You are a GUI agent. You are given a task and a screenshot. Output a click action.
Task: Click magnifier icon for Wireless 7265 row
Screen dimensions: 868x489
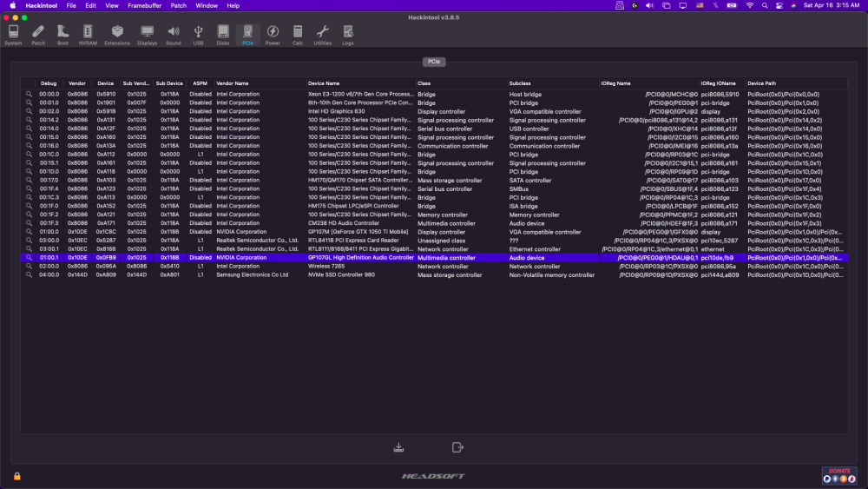[x=29, y=266]
